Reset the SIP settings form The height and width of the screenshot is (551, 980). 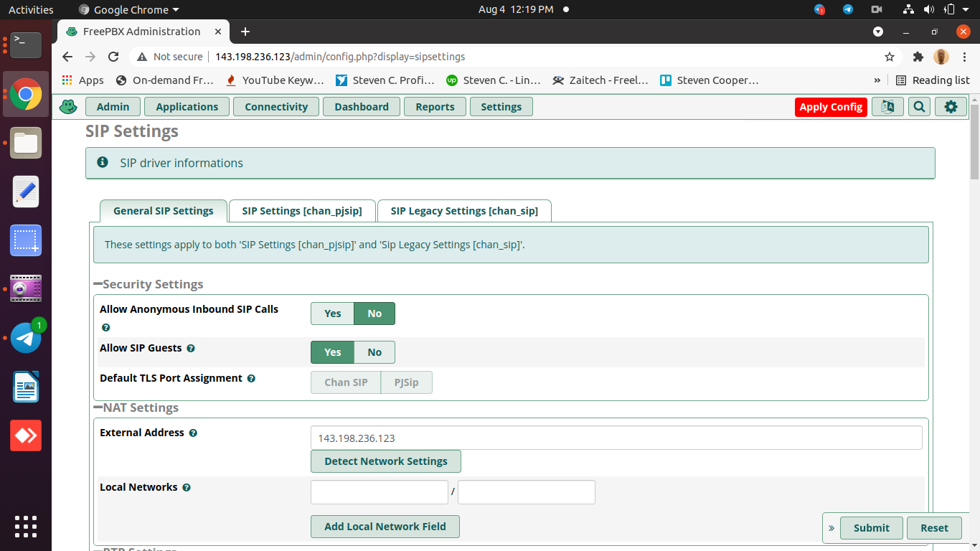[x=934, y=528]
